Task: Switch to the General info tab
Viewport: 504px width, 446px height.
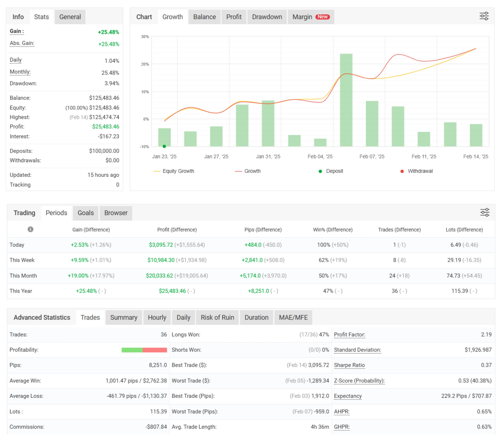Action: click(x=70, y=17)
